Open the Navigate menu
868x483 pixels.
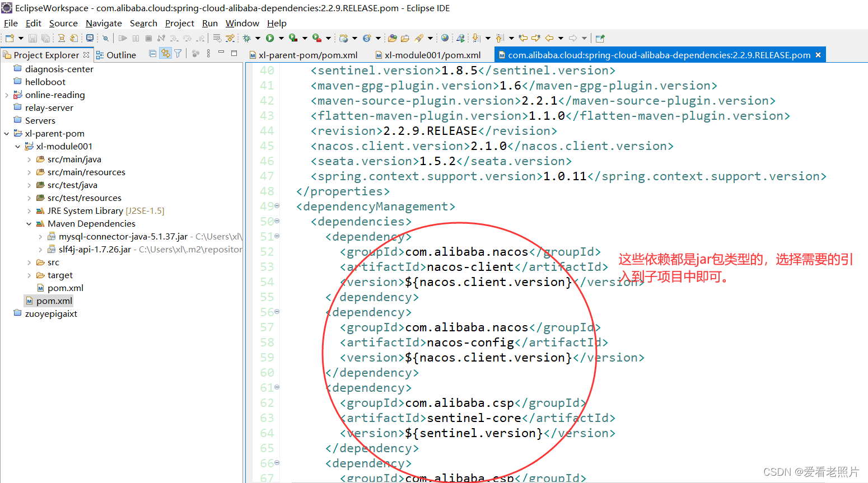(x=104, y=23)
